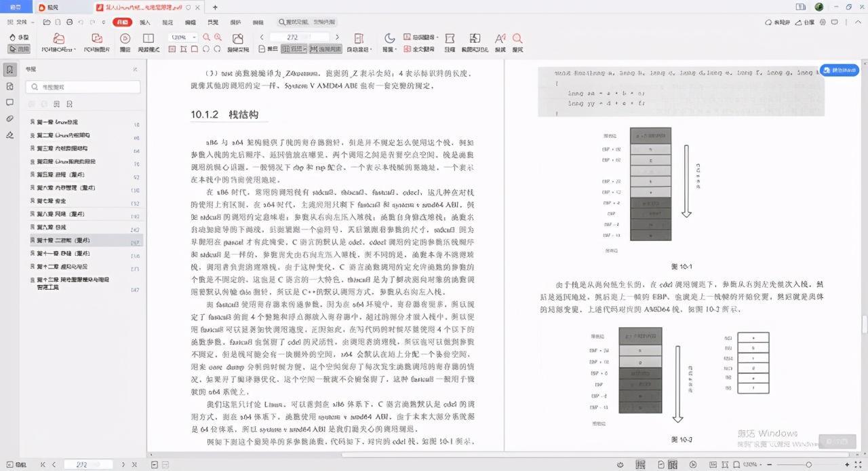
Task: Open the Find magnifier in ribbon
Action: pos(517,43)
